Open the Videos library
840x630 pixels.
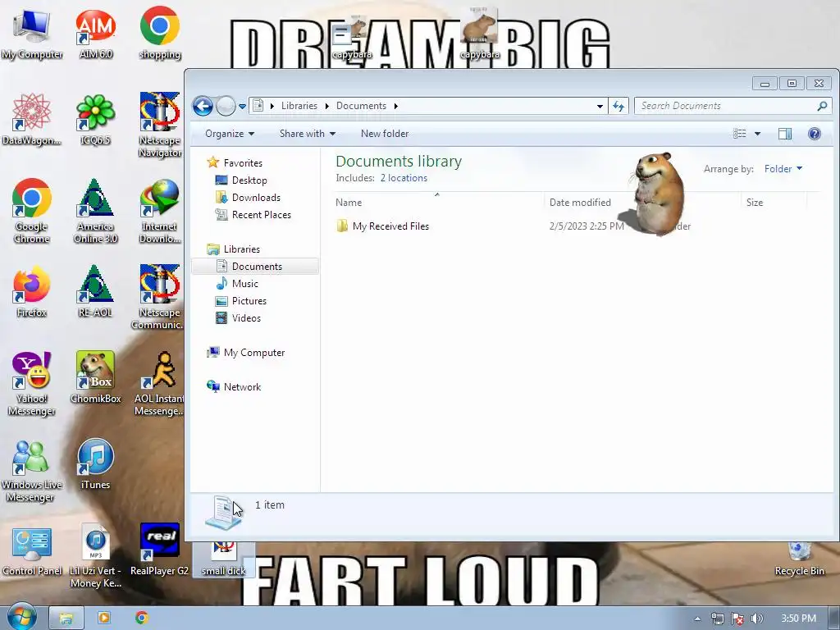pos(246,318)
